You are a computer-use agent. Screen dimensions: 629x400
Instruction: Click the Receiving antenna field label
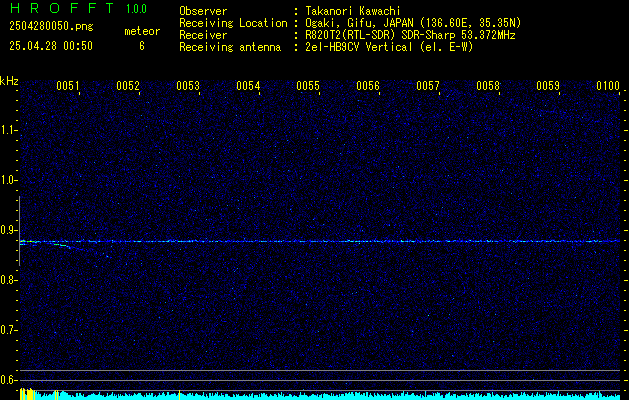230,47
